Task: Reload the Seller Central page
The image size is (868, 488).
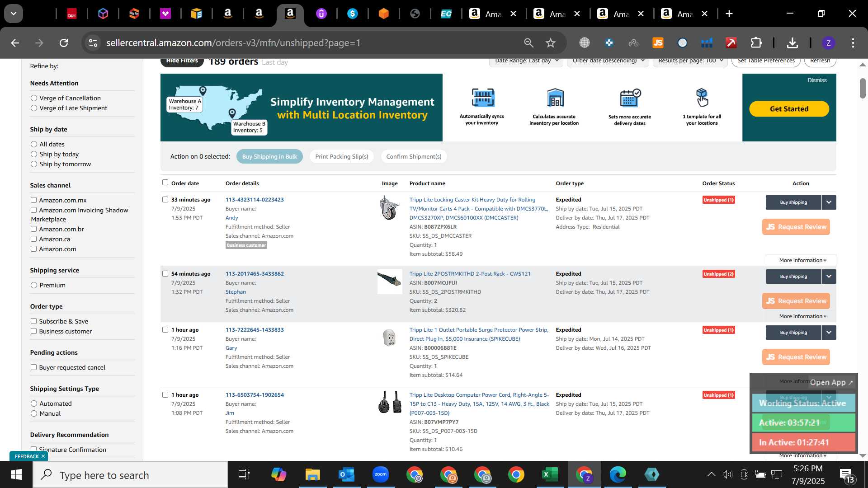Action: tap(64, 43)
